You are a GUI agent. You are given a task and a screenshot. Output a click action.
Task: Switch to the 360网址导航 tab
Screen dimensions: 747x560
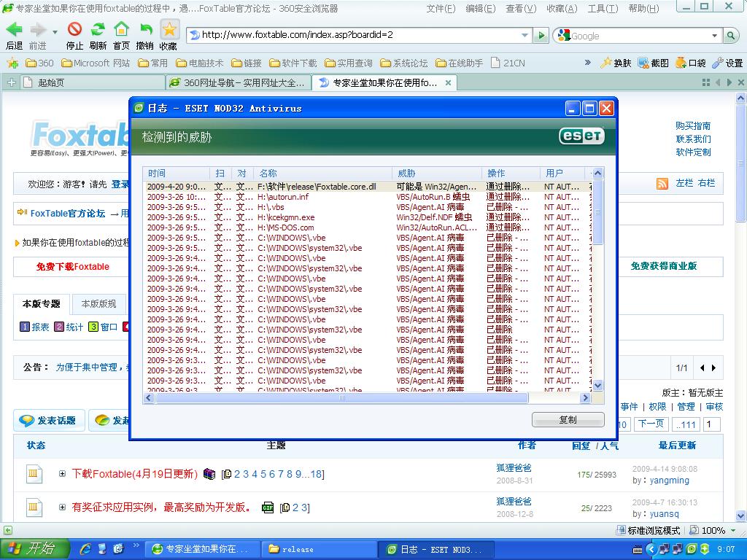click(x=239, y=82)
